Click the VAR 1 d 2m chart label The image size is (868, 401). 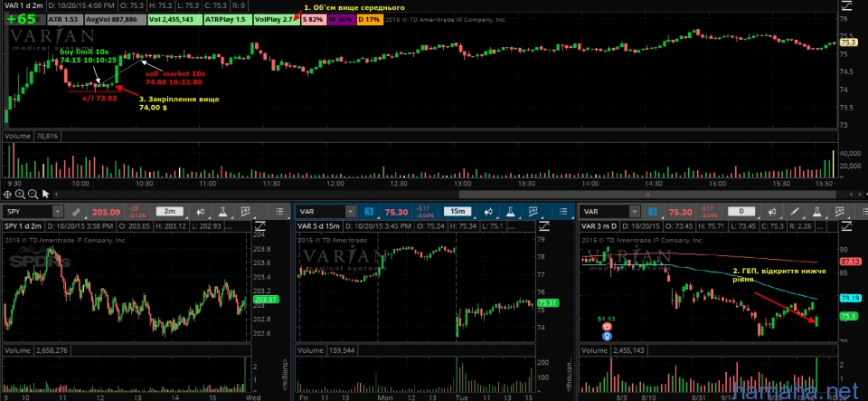pos(22,6)
